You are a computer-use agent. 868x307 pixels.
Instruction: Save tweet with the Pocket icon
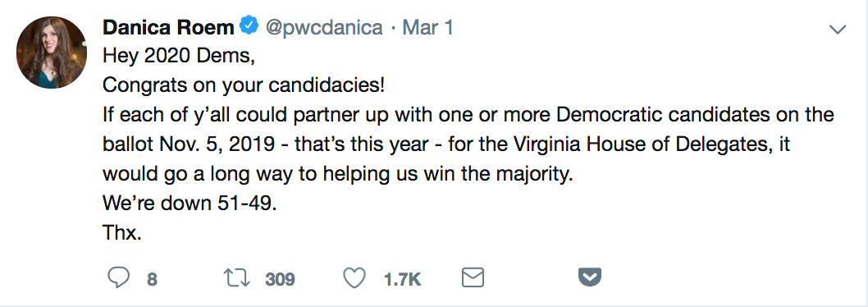pos(590,277)
